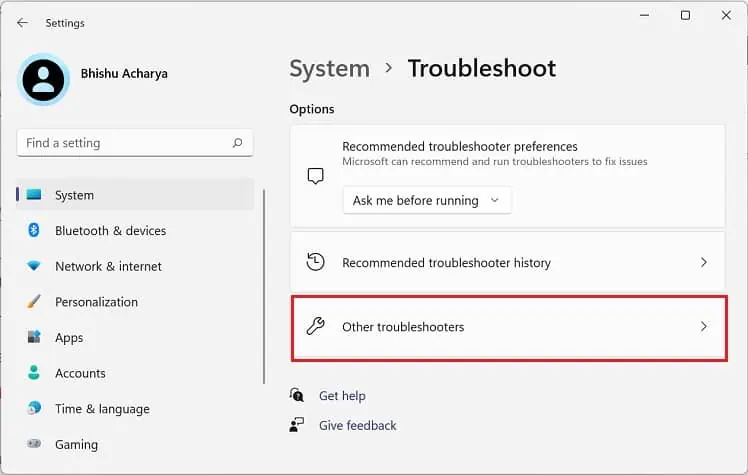The height and width of the screenshot is (475, 748).
Task: Click the Other troubleshooters wrench icon
Action: (x=315, y=327)
